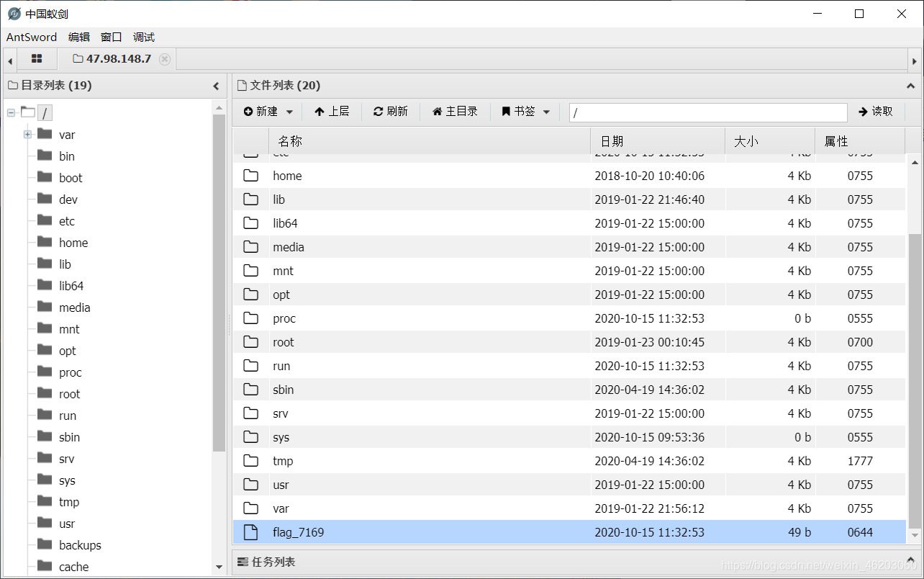The width and height of the screenshot is (924, 579).
Task: Expand the var folder in tree
Action: click(27, 135)
